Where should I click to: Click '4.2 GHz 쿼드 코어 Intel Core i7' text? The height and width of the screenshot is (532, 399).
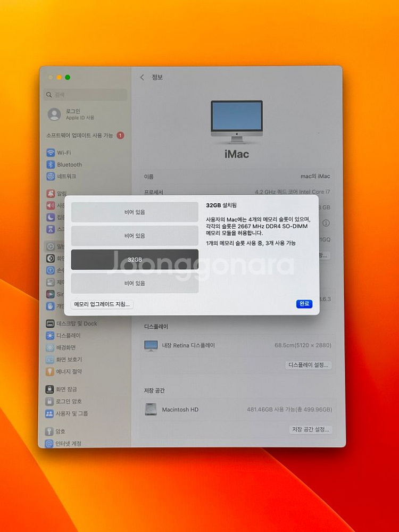(293, 192)
